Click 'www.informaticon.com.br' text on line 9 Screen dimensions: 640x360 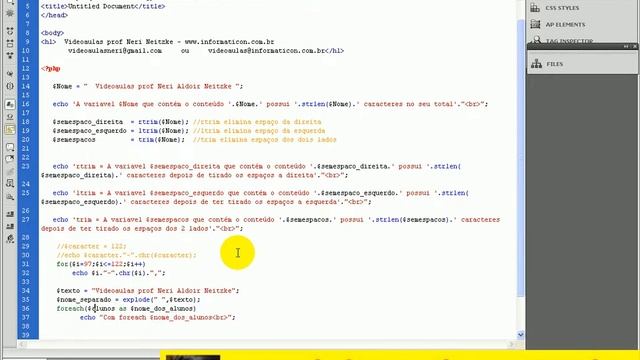[229, 42]
